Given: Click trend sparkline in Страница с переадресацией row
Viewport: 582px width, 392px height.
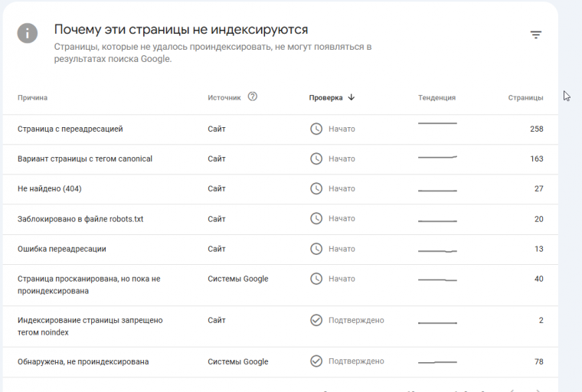Looking at the screenshot, I should [437, 123].
